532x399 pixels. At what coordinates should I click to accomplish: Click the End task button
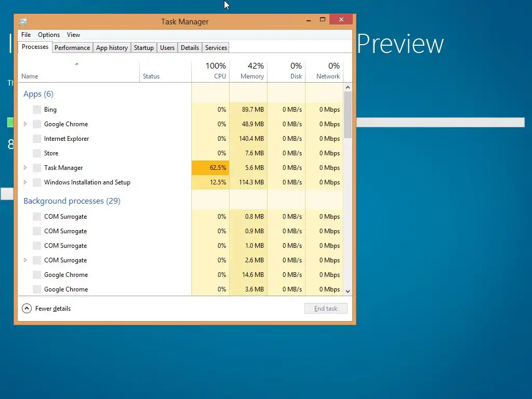pos(326,309)
